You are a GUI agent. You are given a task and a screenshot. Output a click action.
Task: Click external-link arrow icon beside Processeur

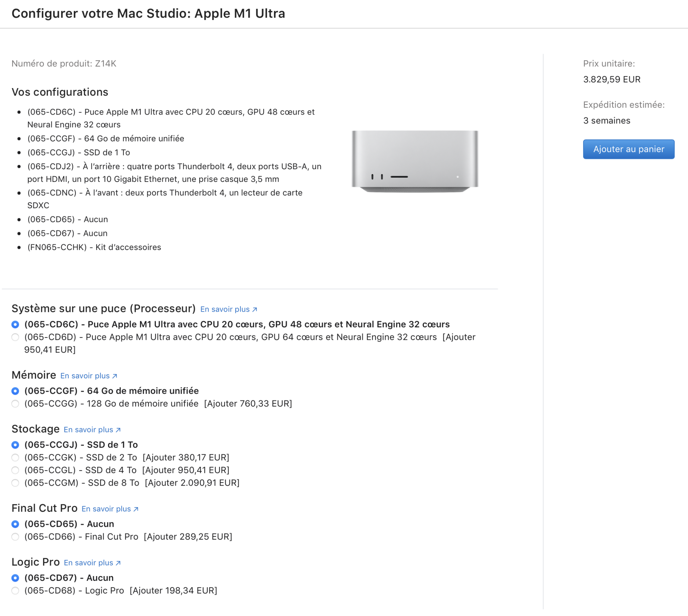coord(255,310)
